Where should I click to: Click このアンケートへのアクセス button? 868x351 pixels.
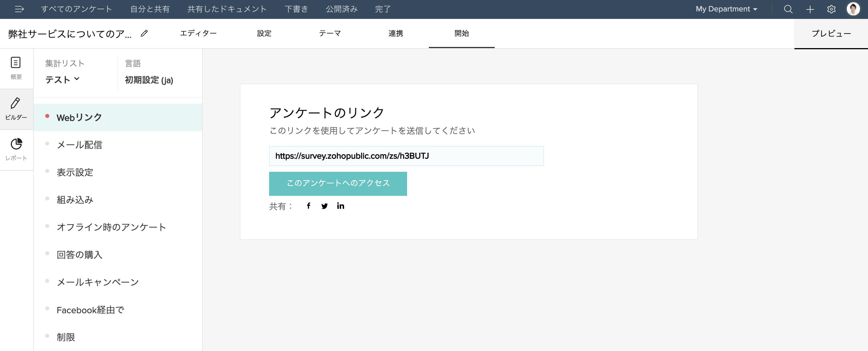tap(338, 184)
